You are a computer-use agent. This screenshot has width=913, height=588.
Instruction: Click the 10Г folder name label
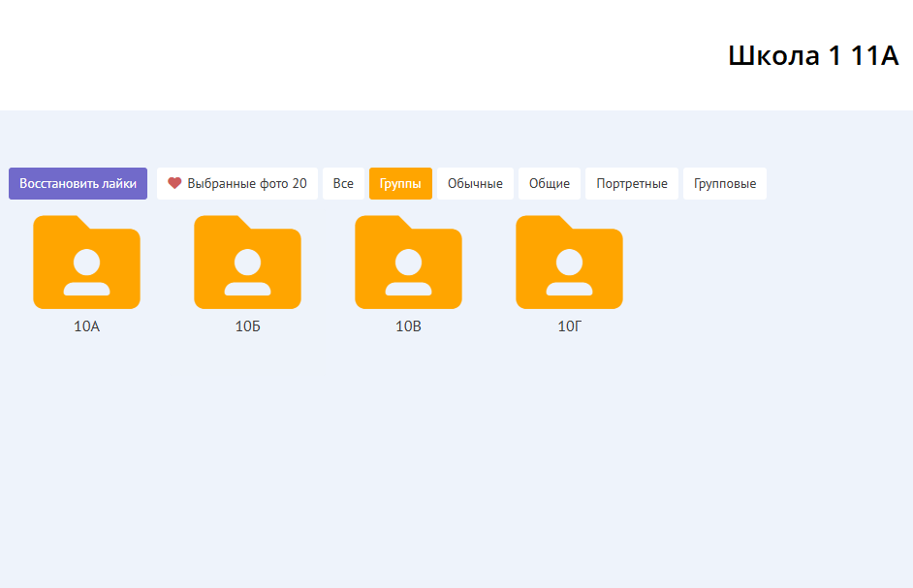pyautogui.click(x=569, y=326)
